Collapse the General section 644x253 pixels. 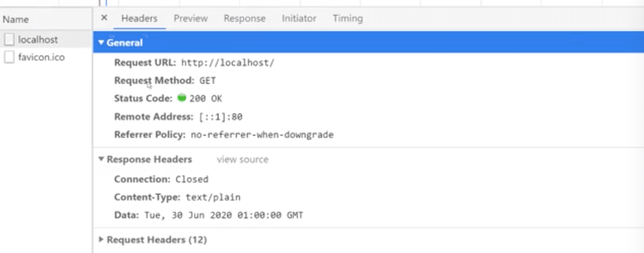click(x=101, y=42)
